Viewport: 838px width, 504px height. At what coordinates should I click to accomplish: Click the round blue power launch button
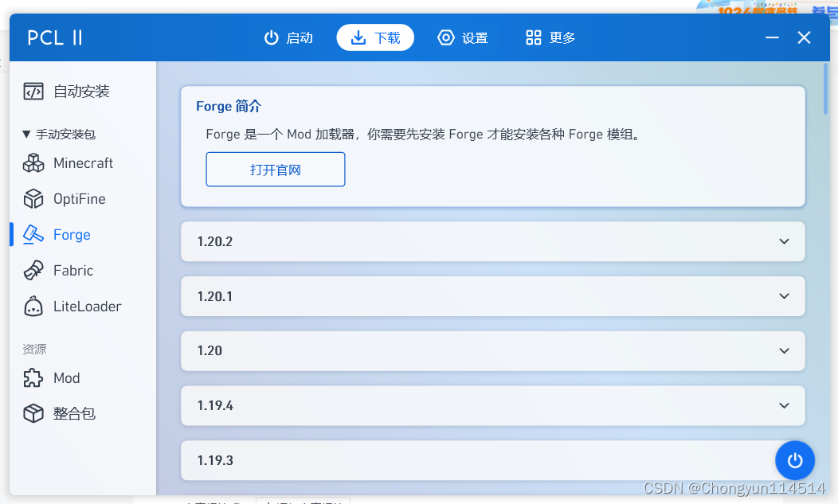tap(795, 460)
